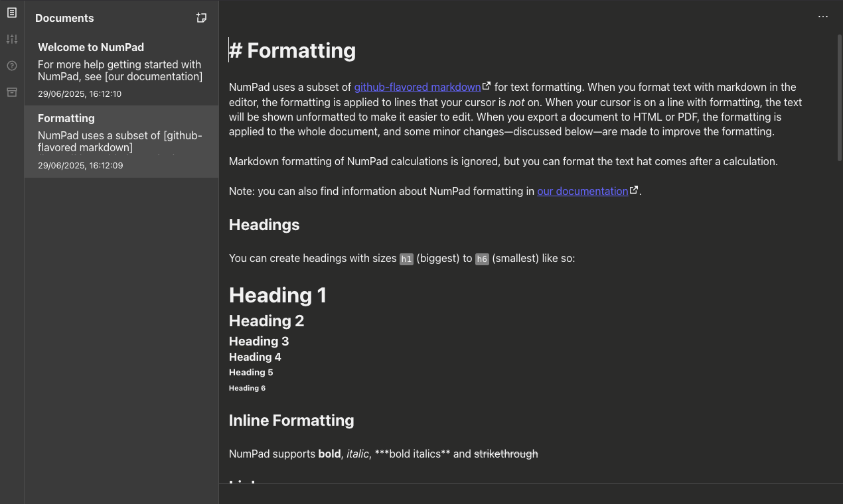Open the archive box icon in sidebar
This screenshot has height=504, width=843.
click(12, 92)
